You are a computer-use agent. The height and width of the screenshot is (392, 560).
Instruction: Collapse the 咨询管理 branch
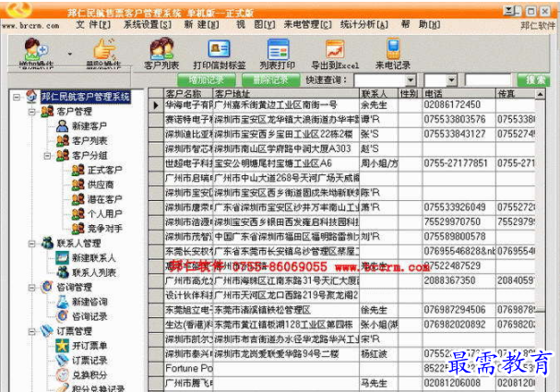31,288
